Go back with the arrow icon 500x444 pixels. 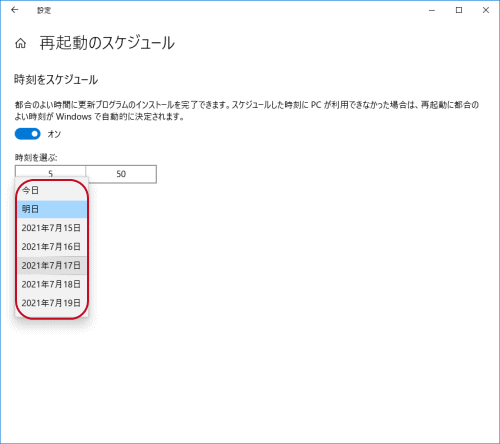[15, 10]
